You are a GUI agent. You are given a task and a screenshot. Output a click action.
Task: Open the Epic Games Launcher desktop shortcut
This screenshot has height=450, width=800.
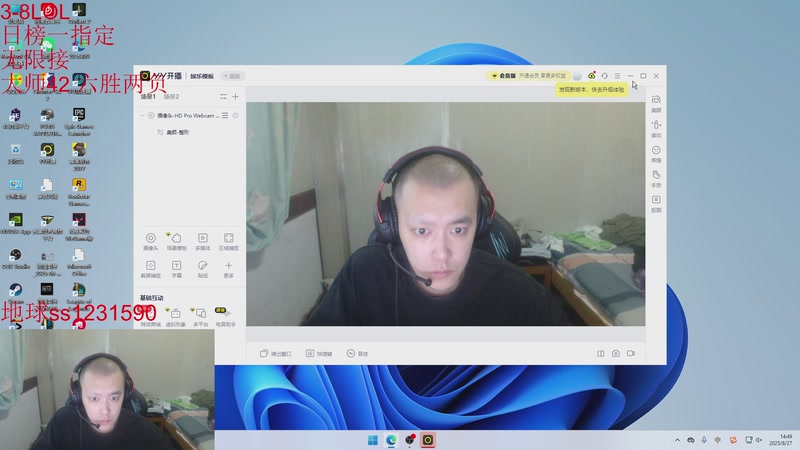(79, 121)
